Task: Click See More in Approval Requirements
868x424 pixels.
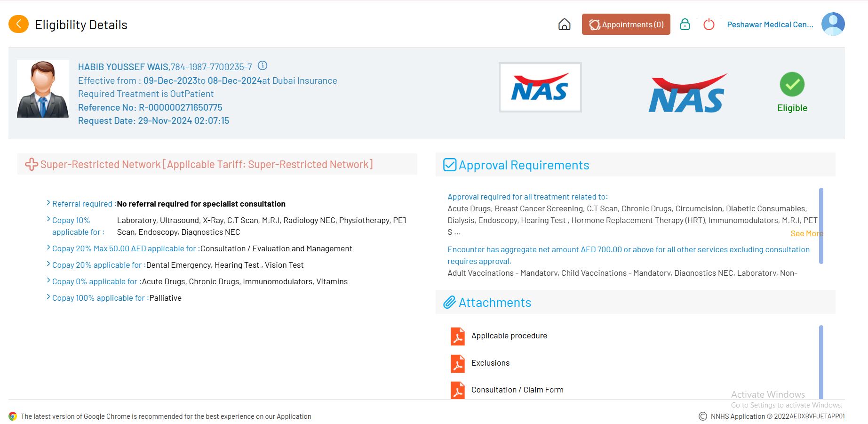Action: (x=806, y=233)
